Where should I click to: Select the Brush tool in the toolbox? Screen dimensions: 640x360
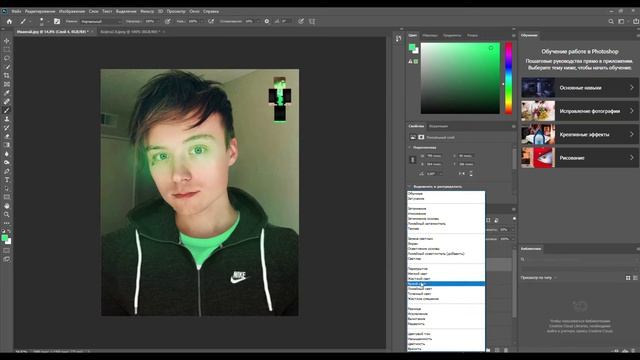tap(7, 110)
